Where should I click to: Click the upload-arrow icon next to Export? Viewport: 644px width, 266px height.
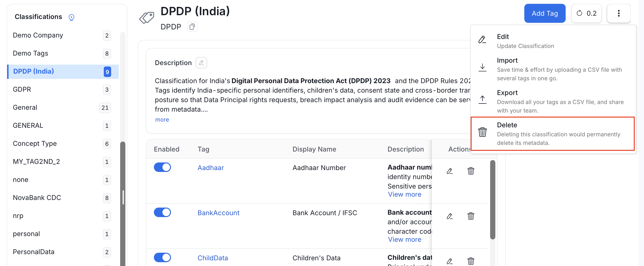click(x=482, y=100)
